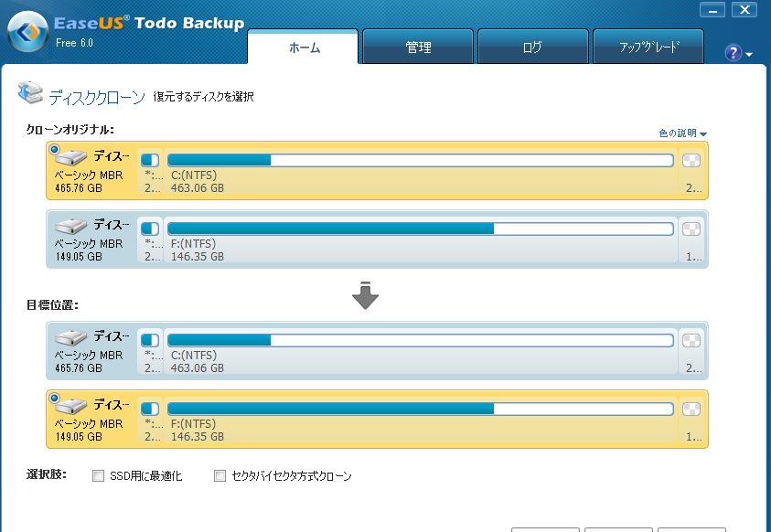Image resolution: width=771 pixels, height=532 pixels.
Task: Open the ログ tab
Action: 533,48
